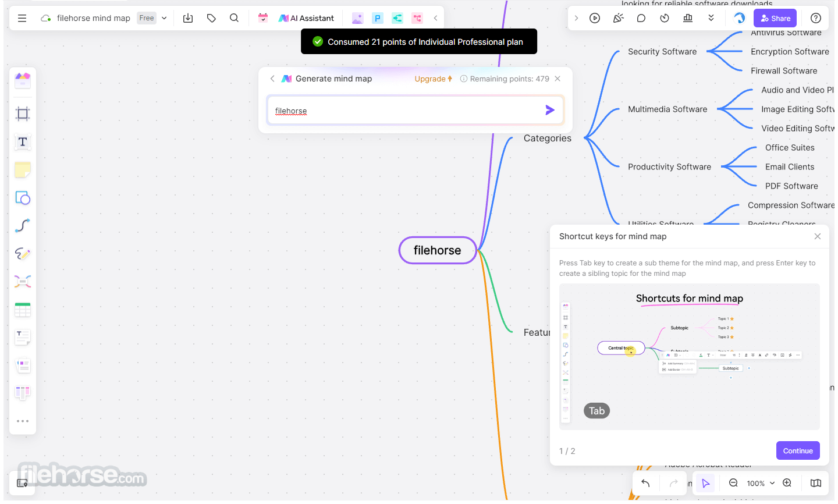Click the Continue button
The width and height of the screenshot is (838, 504).
[x=798, y=450]
